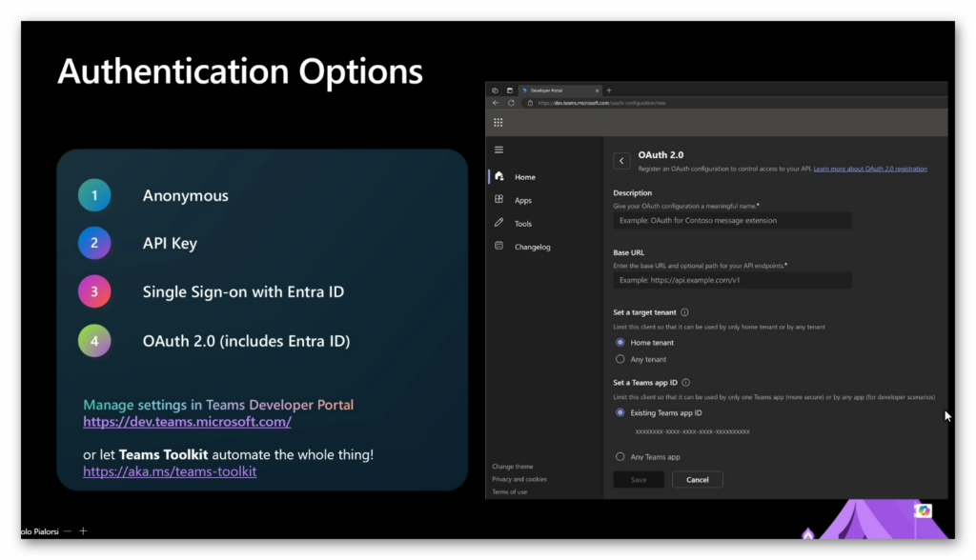The width and height of the screenshot is (976, 560).
Task: Open Learn more about OAuth 2.0 registration
Action: point(870,169)
